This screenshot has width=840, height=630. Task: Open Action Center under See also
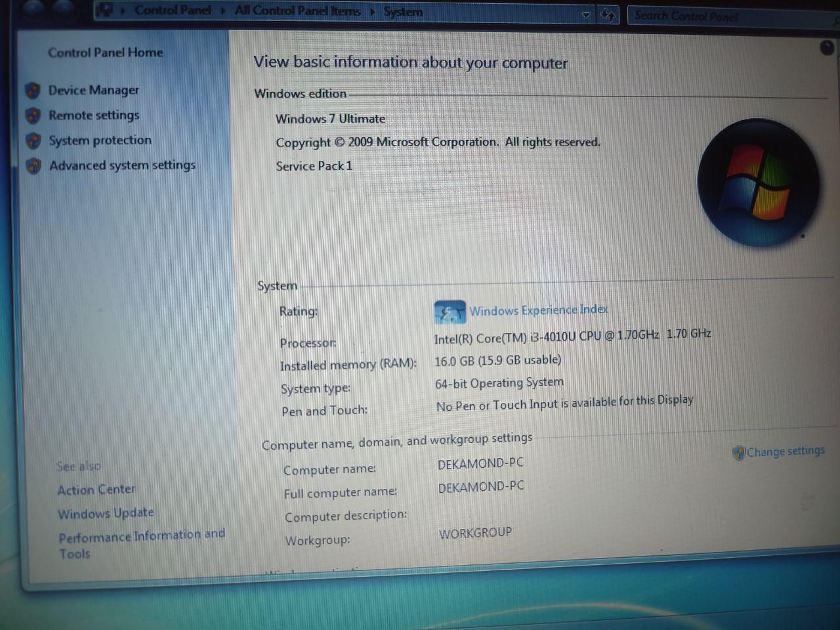[x=96, y=490]
